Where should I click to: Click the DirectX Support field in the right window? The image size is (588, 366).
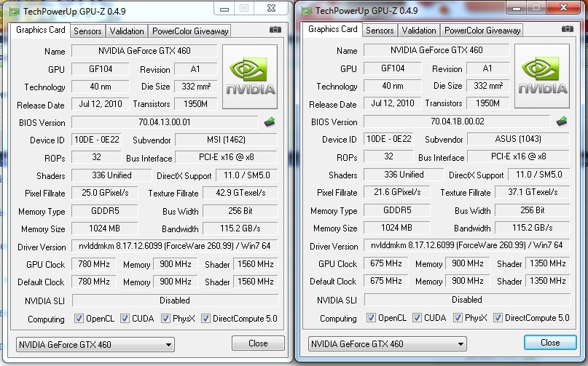539,175
